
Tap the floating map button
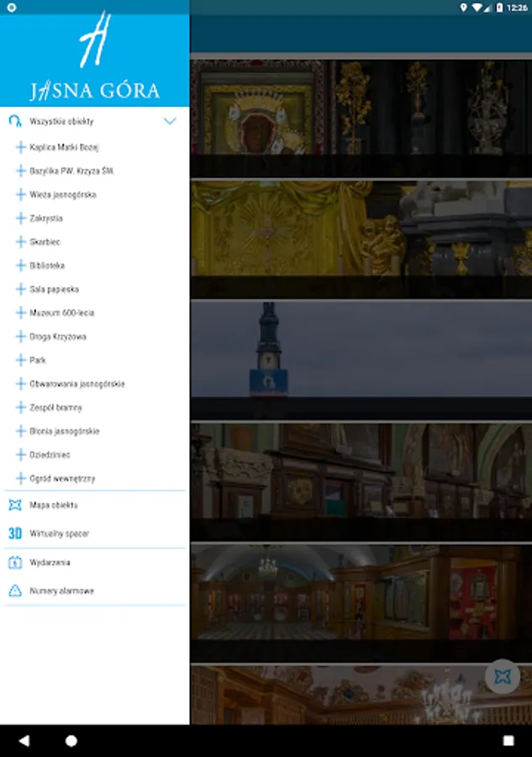click(x=502, y=676)
